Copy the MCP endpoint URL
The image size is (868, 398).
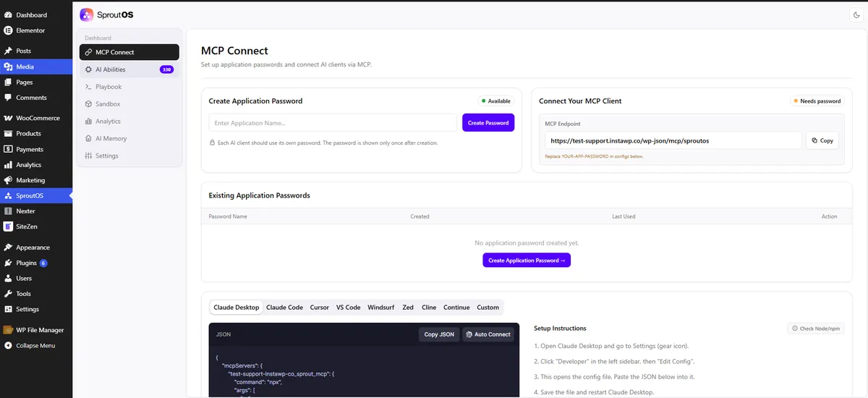click(x=822, y=140)
